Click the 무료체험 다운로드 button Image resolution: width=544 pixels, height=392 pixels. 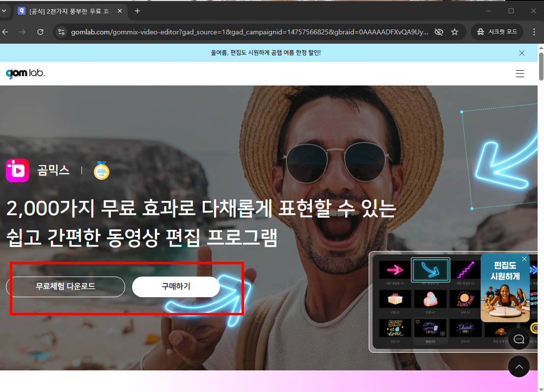66,287
